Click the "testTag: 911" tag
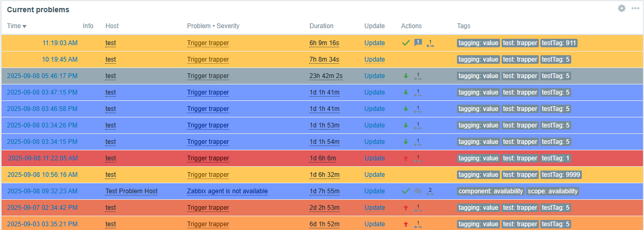Viewport: 644px width, 230px height. 560,44
